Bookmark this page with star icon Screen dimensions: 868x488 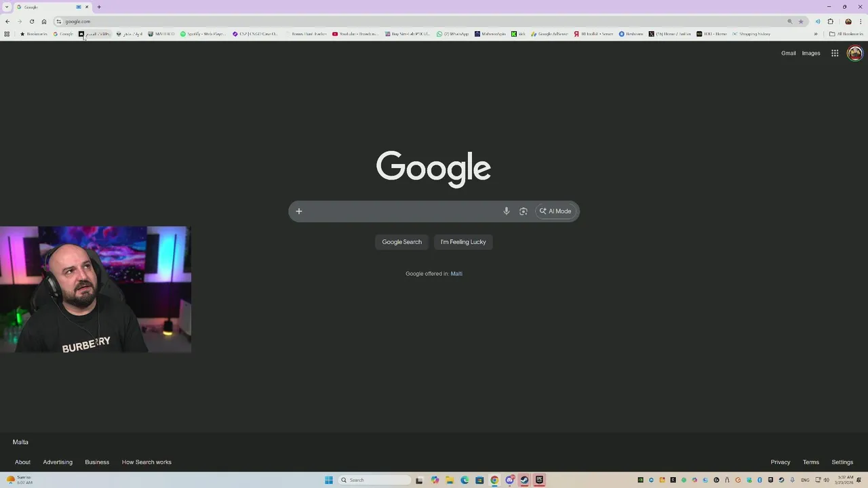click(801, 22)
